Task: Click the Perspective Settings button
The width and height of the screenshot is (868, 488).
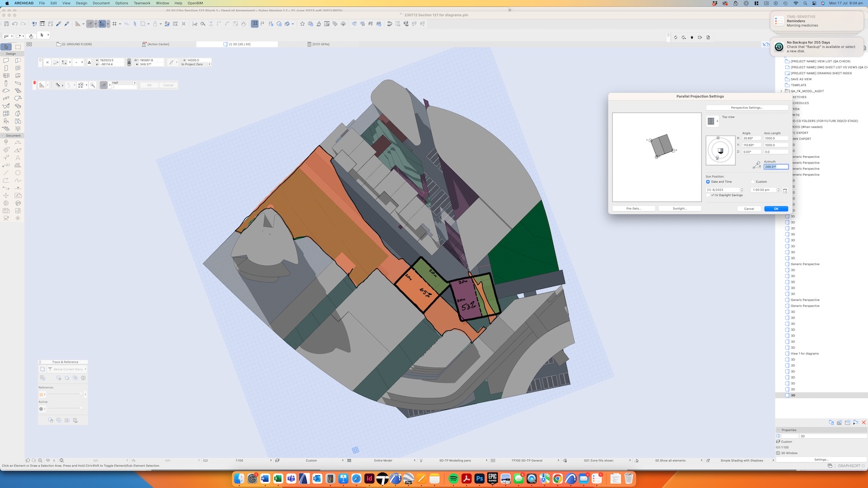Action: coord(746,108)
